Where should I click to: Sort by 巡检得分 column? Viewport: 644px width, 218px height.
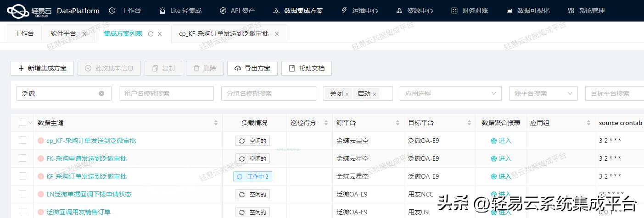(x=326, y=123)
